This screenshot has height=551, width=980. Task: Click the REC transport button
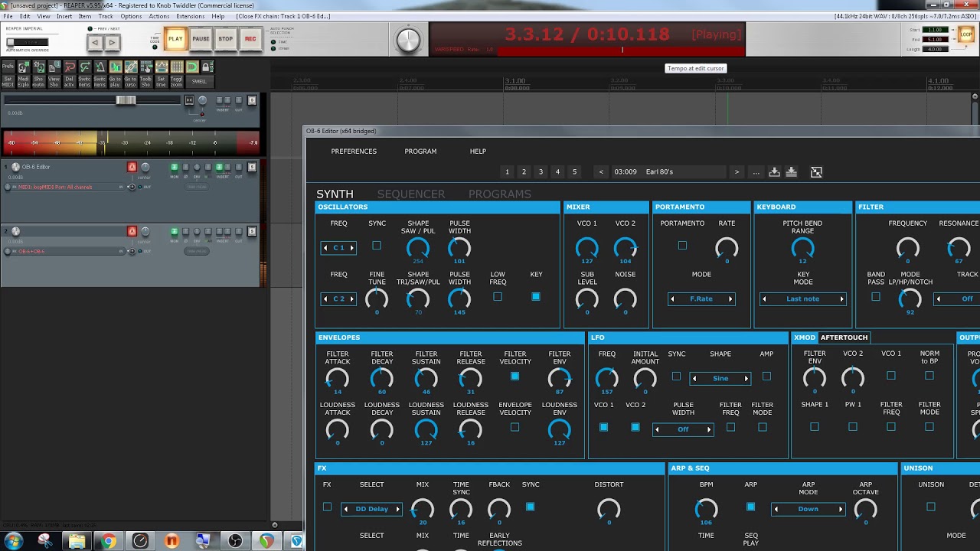coord(250,39)
